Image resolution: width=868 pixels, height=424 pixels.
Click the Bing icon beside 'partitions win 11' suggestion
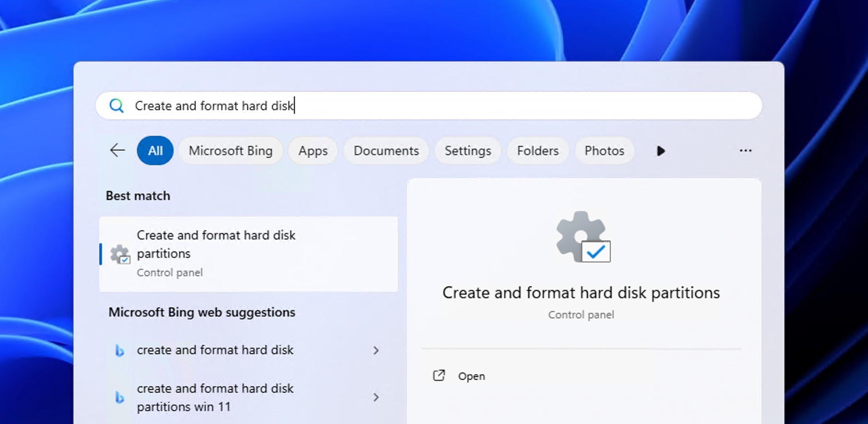point(120,396)
